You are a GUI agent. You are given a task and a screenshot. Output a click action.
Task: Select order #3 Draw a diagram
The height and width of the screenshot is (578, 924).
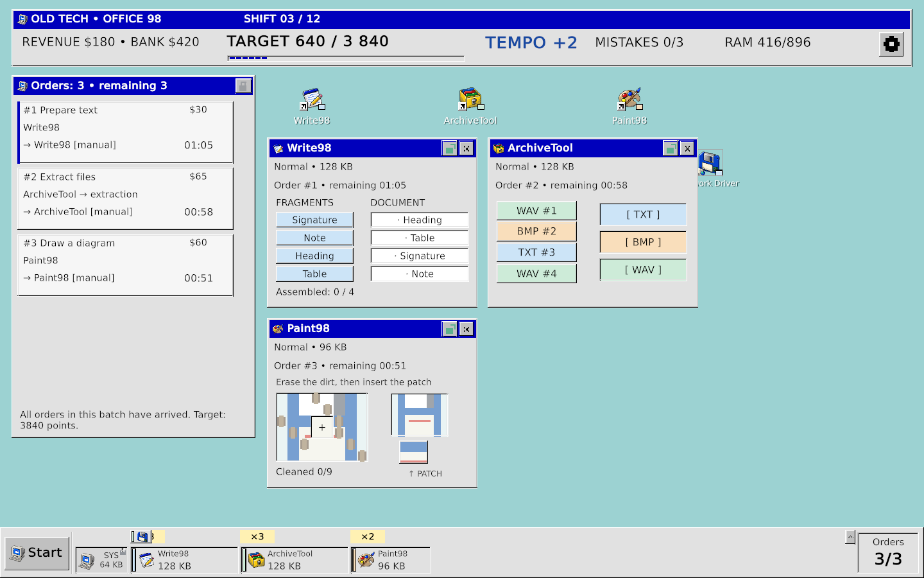coord(125,265)
